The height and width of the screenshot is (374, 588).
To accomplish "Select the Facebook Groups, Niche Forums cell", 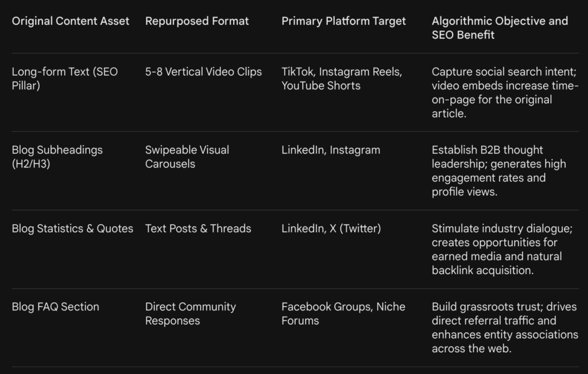I will 343,314.
